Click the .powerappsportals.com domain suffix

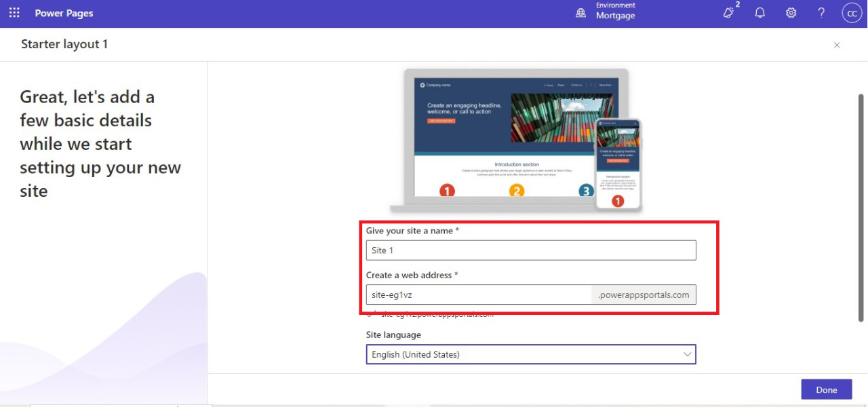(644, 295)
